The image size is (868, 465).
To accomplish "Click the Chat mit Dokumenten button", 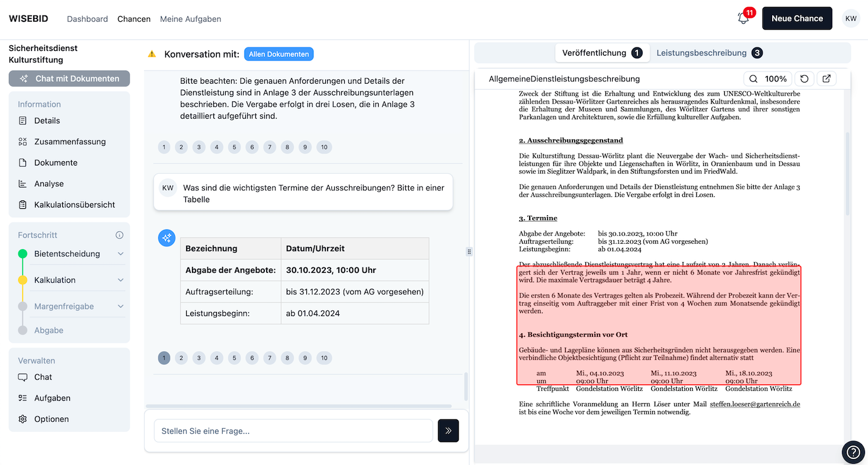I will point(69,78).
